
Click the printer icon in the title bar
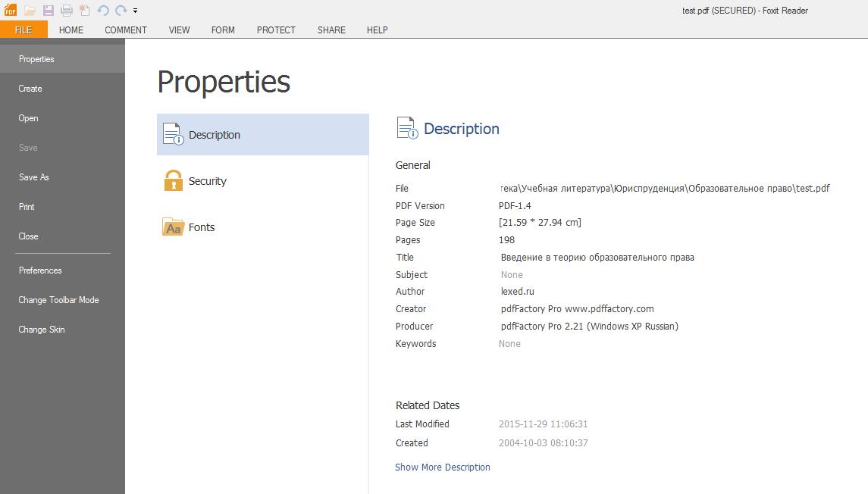click(x=67, y=11)
